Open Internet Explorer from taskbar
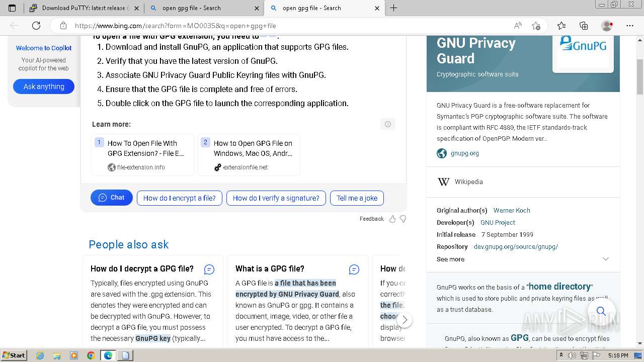644x362 pixels. coord(40,355)
